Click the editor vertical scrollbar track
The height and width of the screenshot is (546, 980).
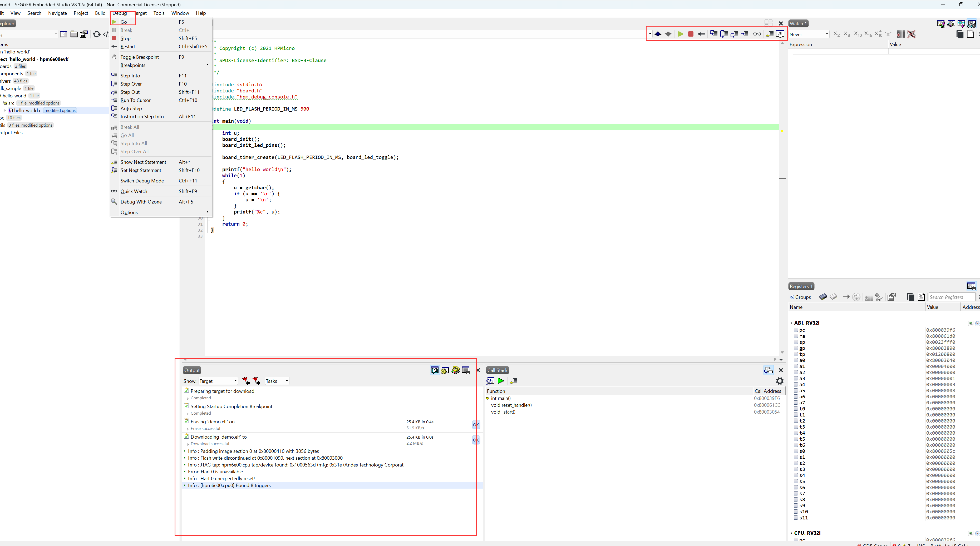click(782, 266)
